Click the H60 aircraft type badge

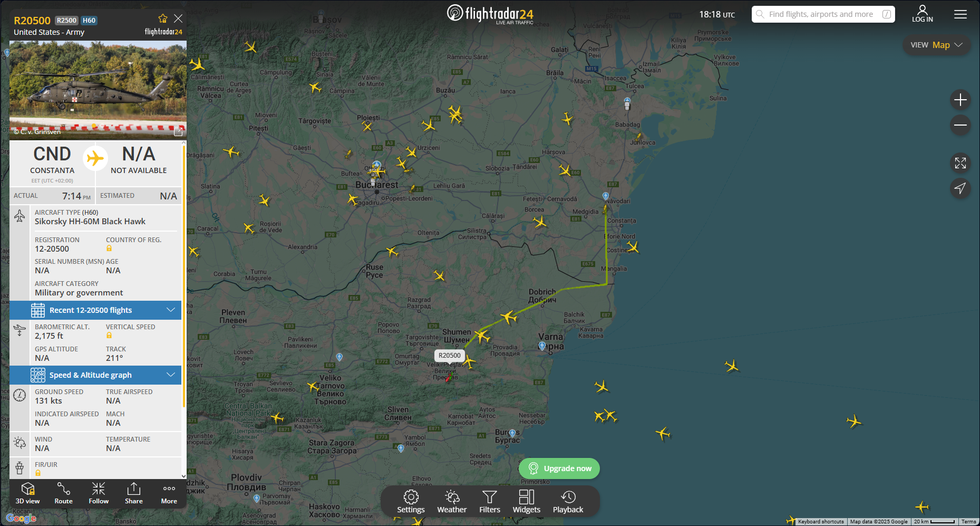[89, 21]
